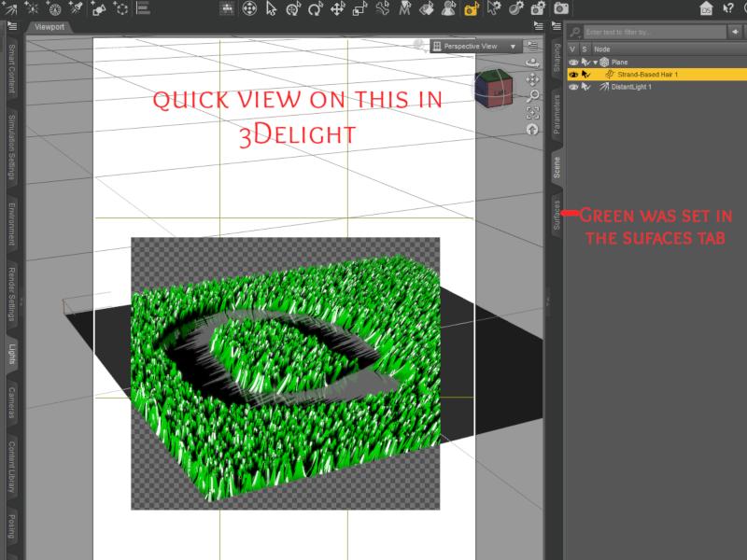Click the arrow button beside filter field
Screen dimensions: 747x560
(x=735, y=32)
